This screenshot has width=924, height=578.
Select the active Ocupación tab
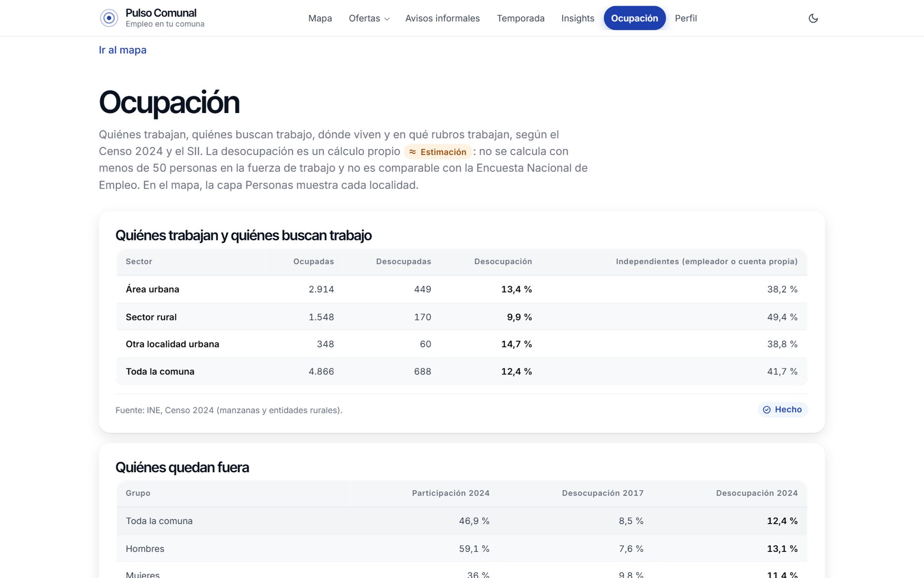(x=634, y=18)
